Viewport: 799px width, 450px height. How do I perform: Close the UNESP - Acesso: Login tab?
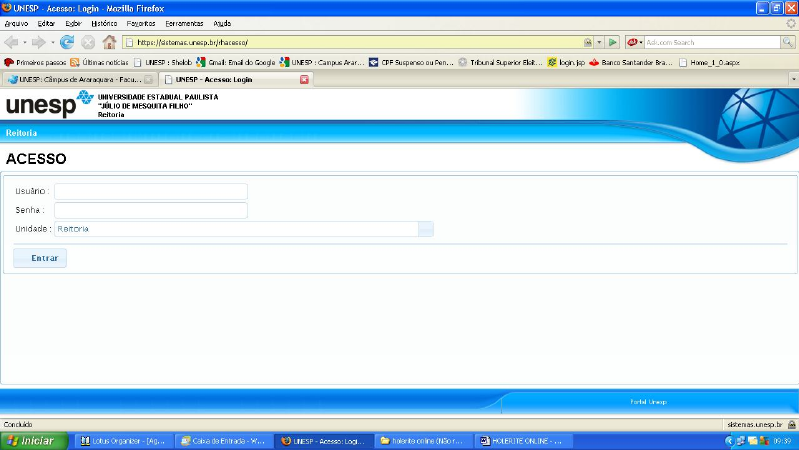[305, 79]
